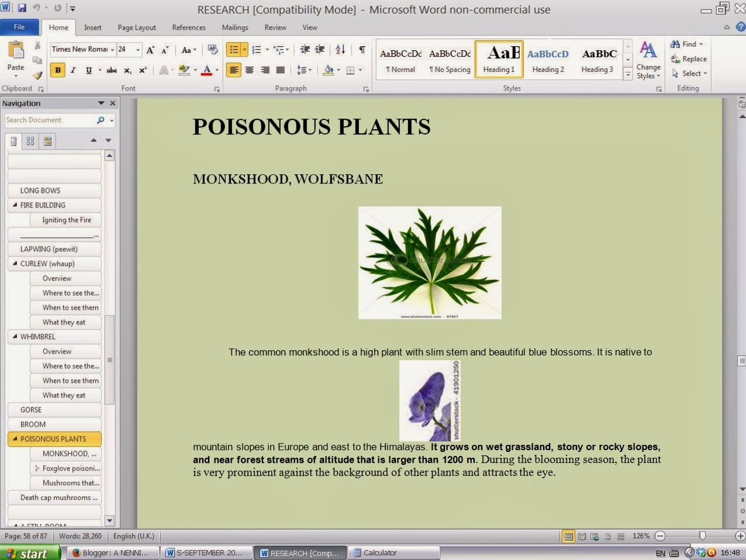Select Align Left
Screen dimensions: 746x560
coord(234,70)
